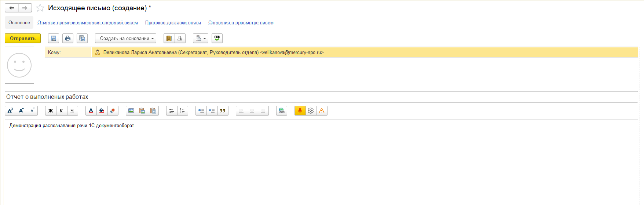The image size is (644, 205).
Task: Print the letter using the printer icon
Action: [68, 38]
